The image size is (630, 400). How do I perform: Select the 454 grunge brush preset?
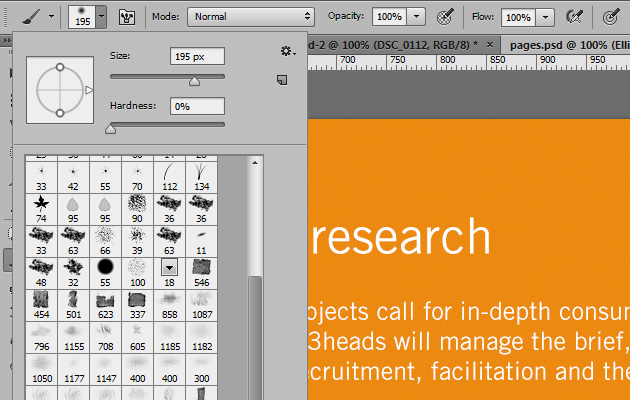point(41,306)
